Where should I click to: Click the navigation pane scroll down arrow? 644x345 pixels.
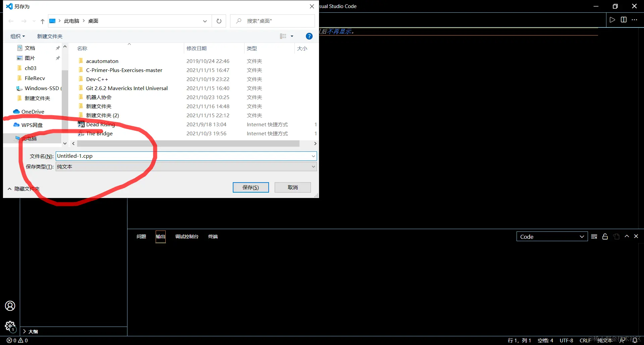(65, 143)
